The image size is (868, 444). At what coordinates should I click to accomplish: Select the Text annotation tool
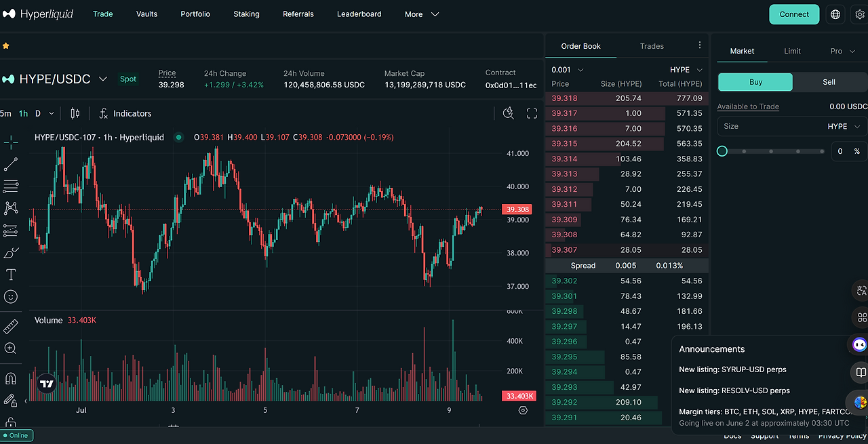pyautogui.click(x=11, y=275)
